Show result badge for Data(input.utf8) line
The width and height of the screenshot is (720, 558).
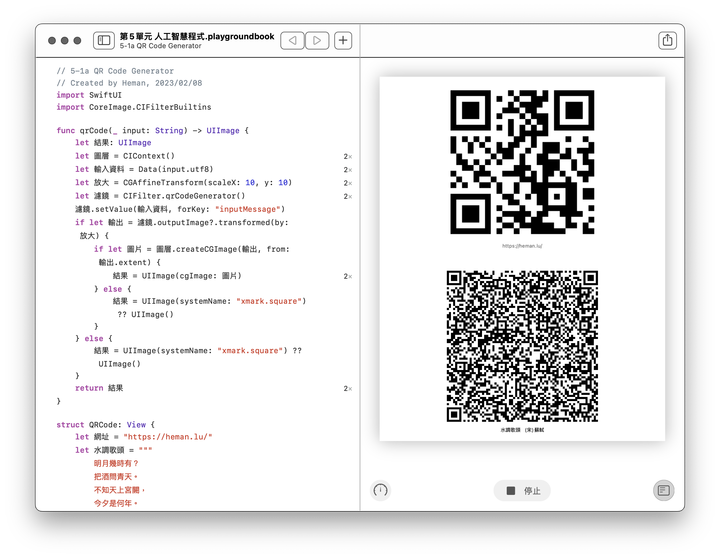[347, 170]
